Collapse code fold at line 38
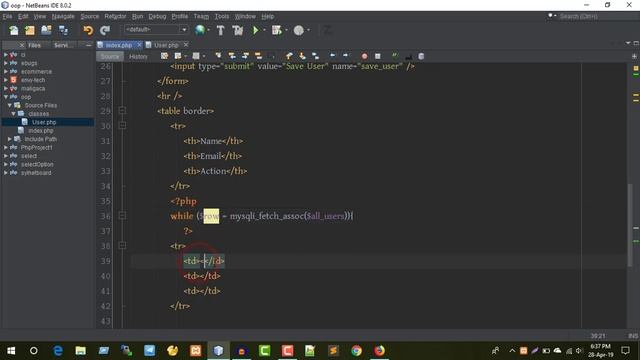This screenshot has height=360, width=640. point(122,245)
